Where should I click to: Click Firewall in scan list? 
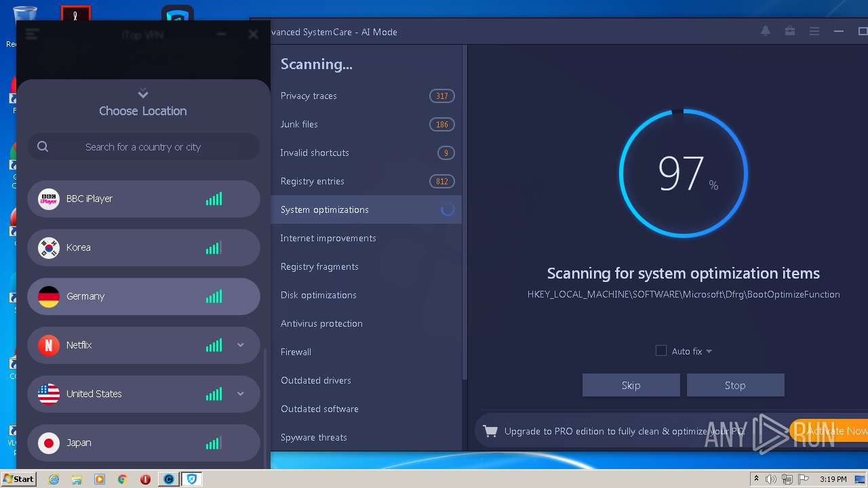[366, 352]
